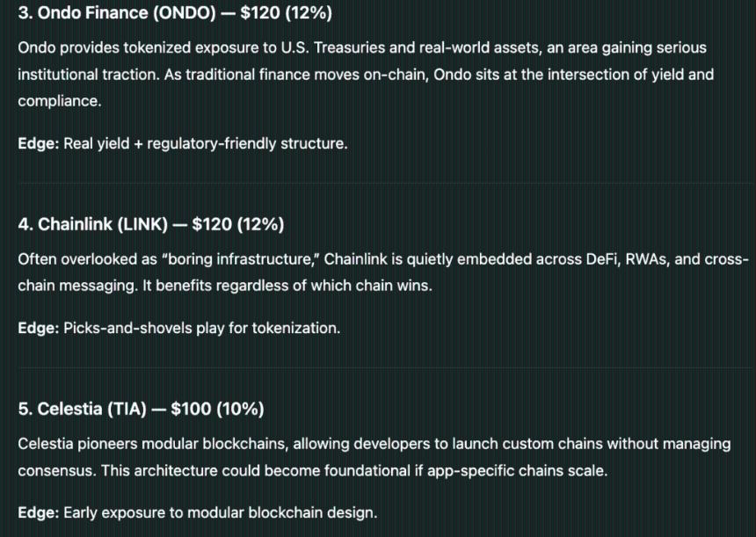Click 'Picks-and-shovels play for tokenization' text
Image resolution: width=756 pixels, height=537 pixels.
pos(201,328)
